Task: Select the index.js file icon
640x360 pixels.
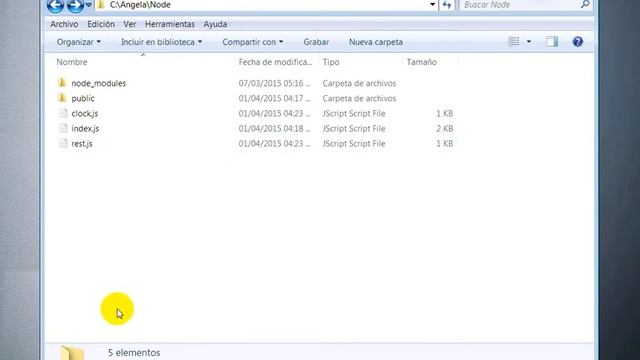Action: (63, 128)
